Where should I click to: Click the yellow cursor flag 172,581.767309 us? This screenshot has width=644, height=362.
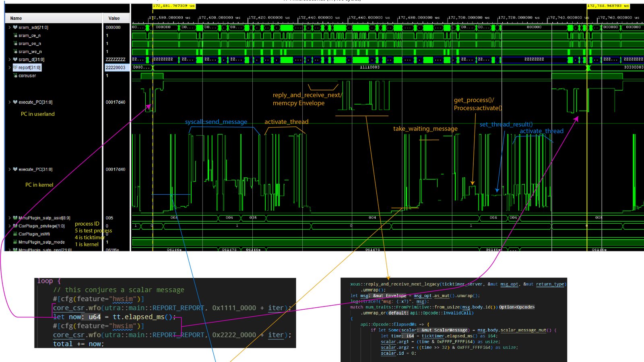(x=174, y=6)
